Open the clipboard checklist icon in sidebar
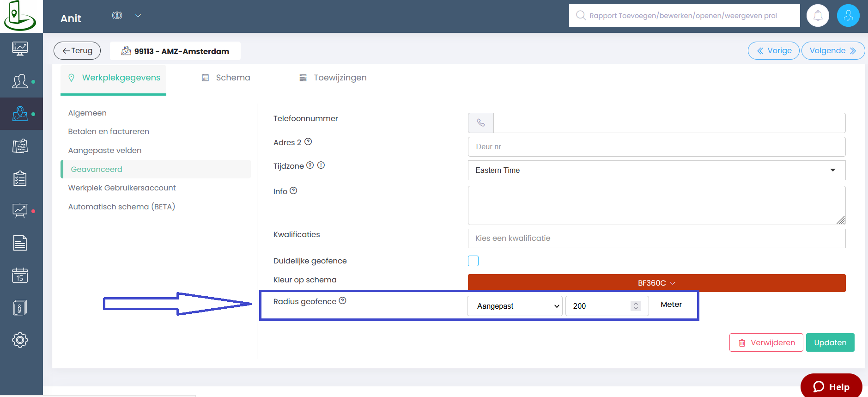This screenshot has width=868, height=397. click(x=20, y=178)
